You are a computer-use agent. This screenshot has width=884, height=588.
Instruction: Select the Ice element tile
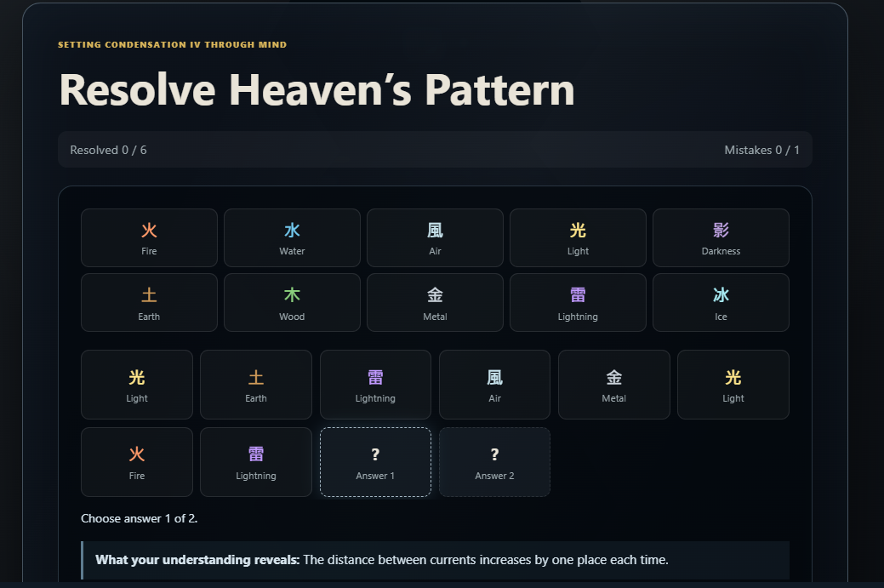click(x=721, y=303)
